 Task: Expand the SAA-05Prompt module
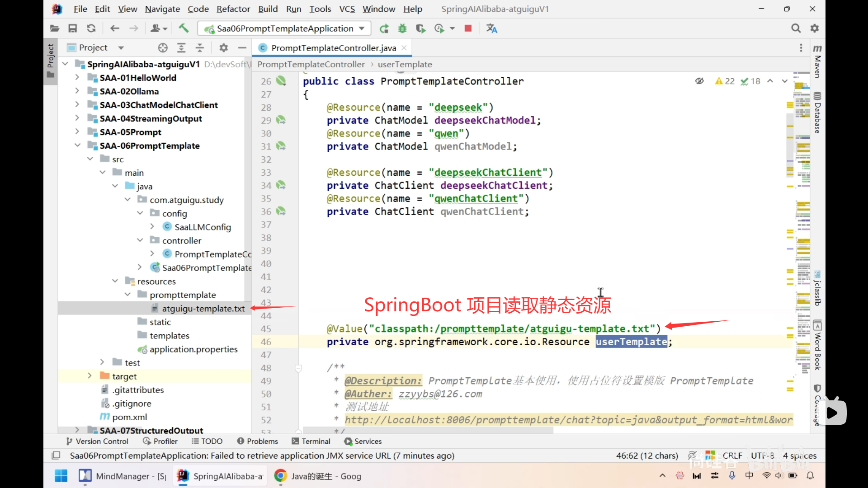[x=77, y=132]
